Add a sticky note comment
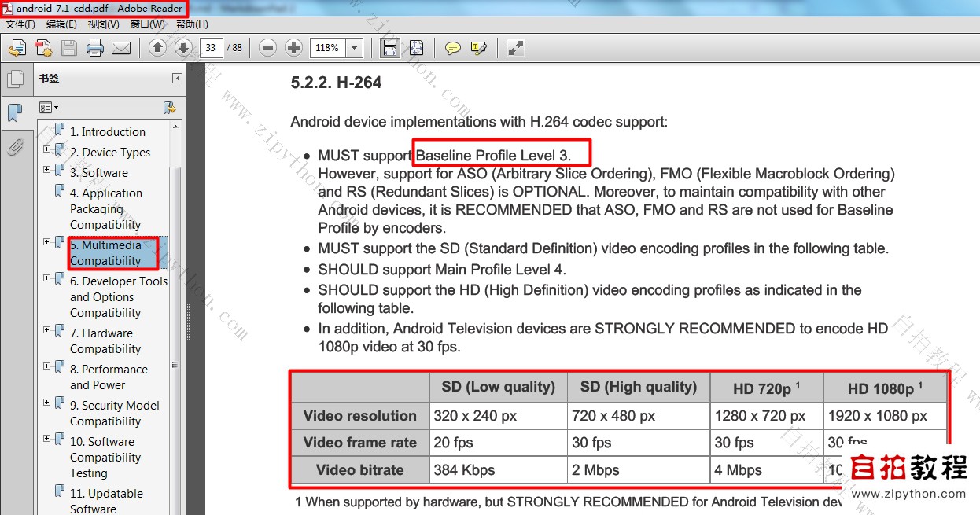The width and height of the screenshot is (980, 515). click(x=453, y=48)
